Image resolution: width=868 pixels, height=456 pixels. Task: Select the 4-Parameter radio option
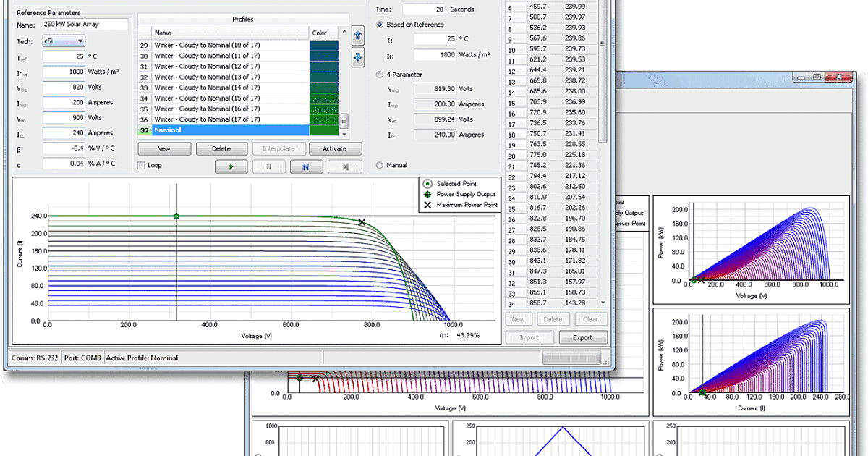tap(380, 75)
